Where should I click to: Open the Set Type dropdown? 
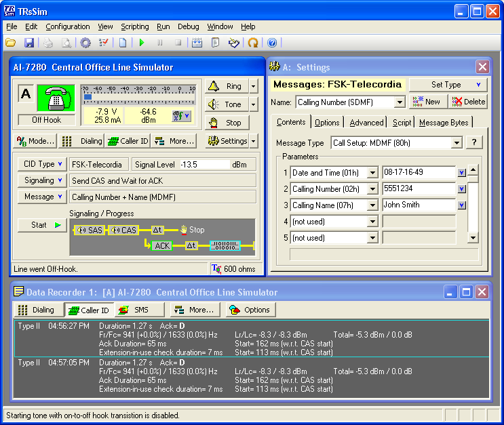click(448, 85)
